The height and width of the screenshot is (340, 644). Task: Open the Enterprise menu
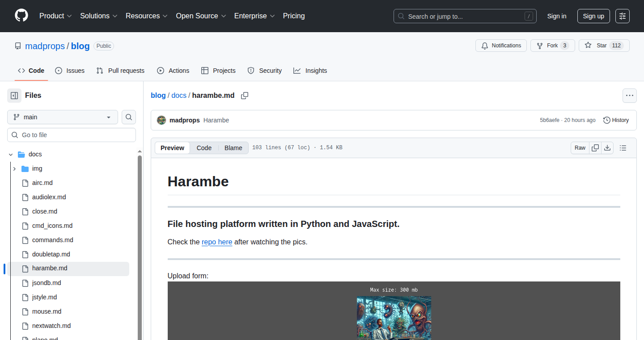click(x=254, y=16)
